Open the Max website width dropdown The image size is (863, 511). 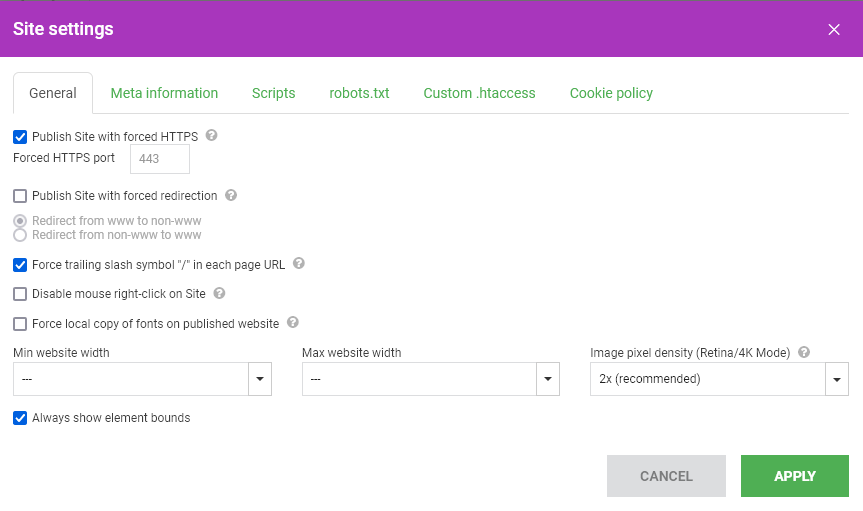431,379
